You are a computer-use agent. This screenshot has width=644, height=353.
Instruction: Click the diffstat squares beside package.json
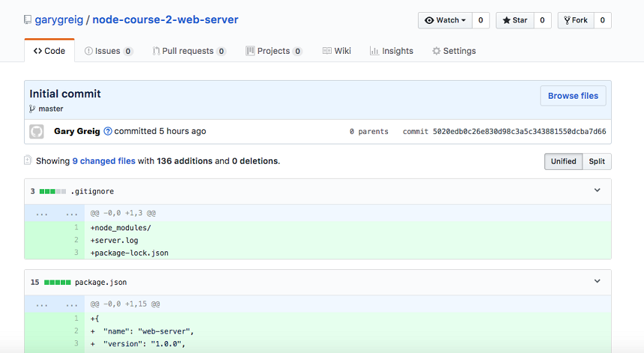click(57, 283)
